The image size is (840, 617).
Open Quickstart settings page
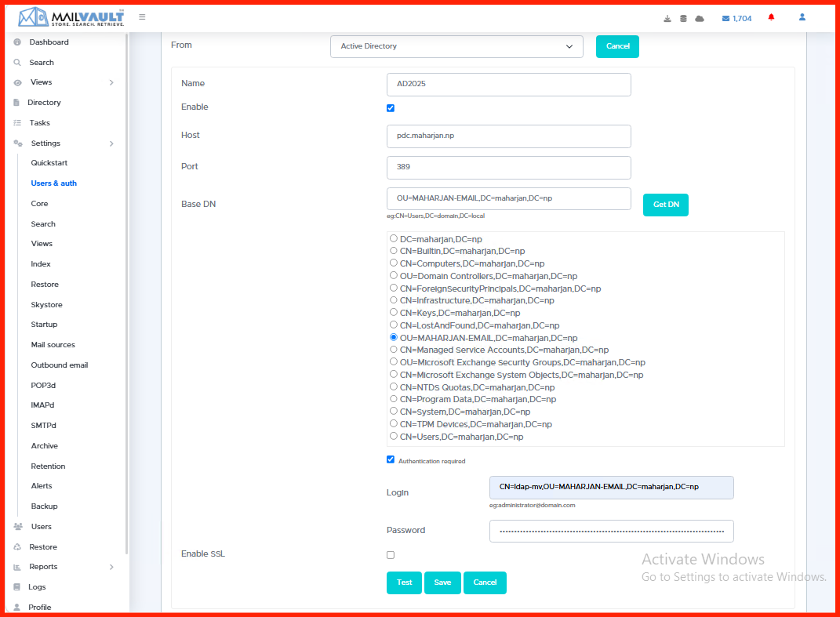(x=49, y=163)
